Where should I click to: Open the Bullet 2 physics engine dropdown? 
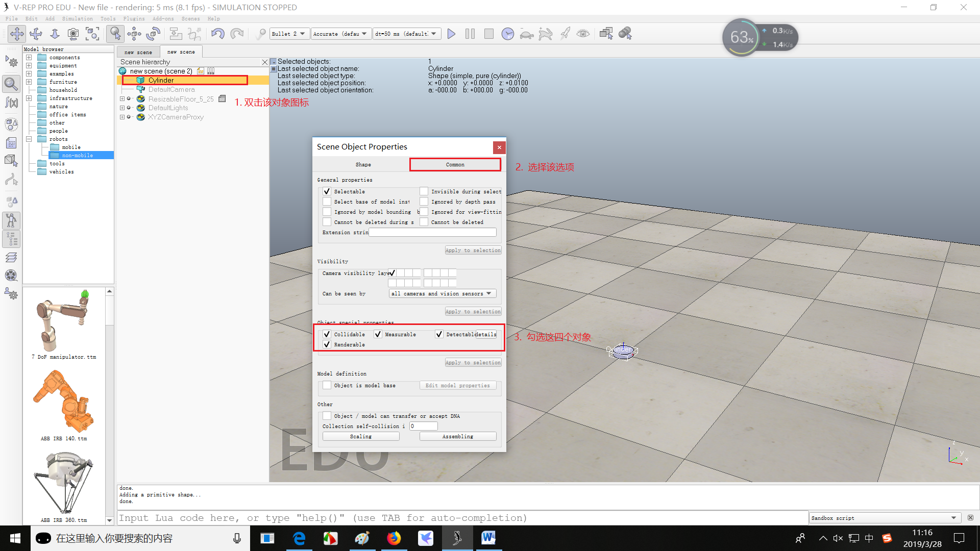point(289,34)
